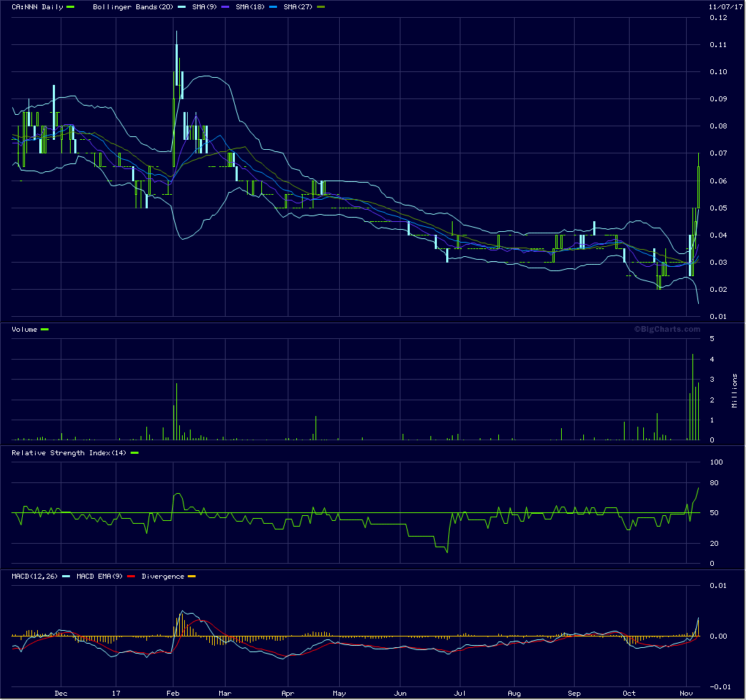Click the Jun month label
Viewport: 746px width, 700px height.
coord(400,694)
